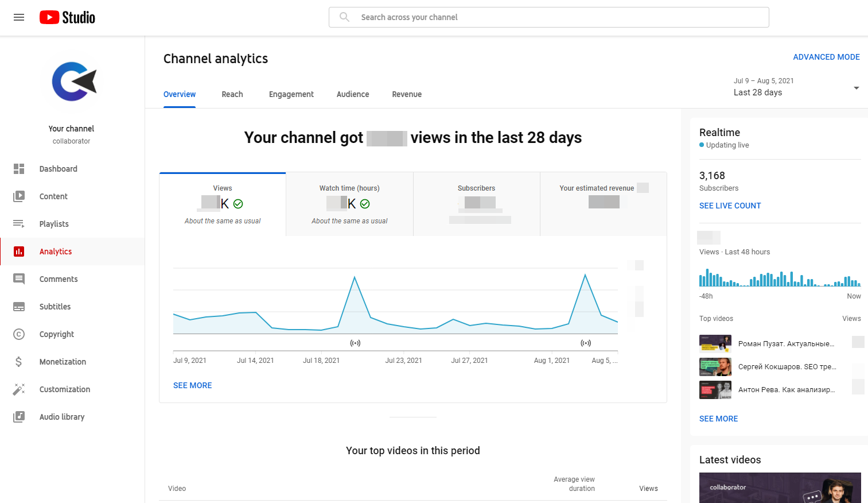Open the Dashboard from the sidebar
The width and height of the screenshot is (868, 503).
tap(58, 169)
